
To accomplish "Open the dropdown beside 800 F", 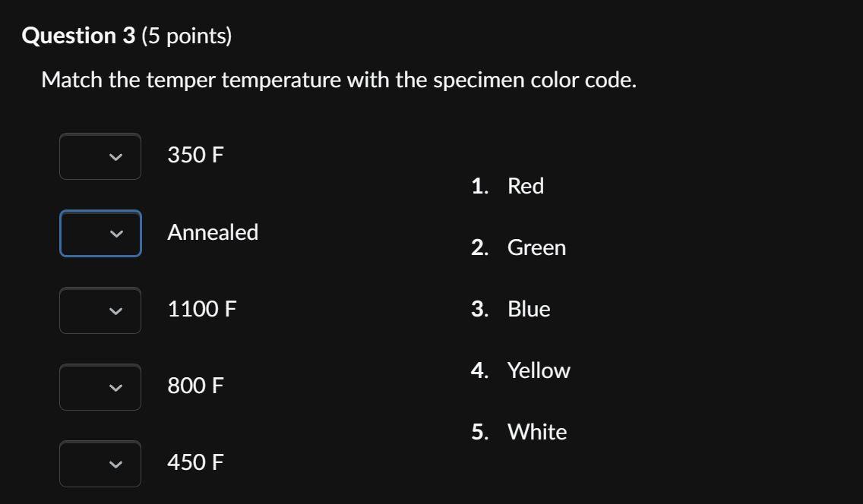I will tap(100, 387).
